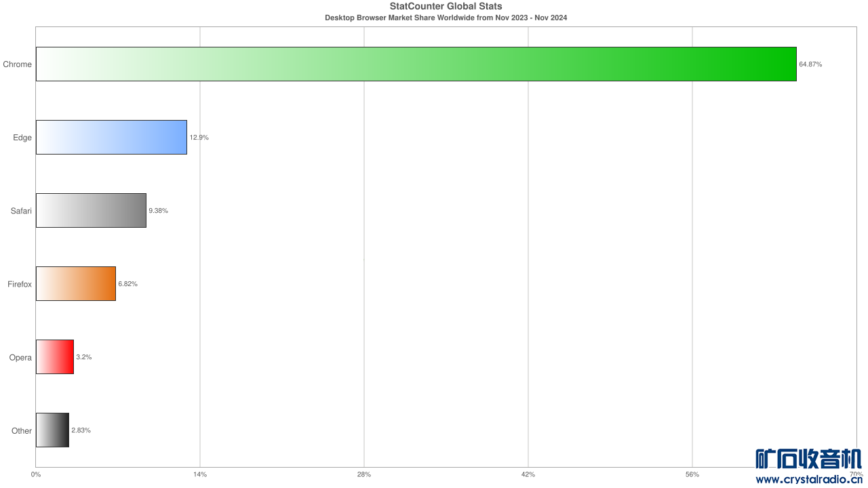Click the Chrome axis label
The height and width of the screenshot is (488, 868).
pos(17,64)
